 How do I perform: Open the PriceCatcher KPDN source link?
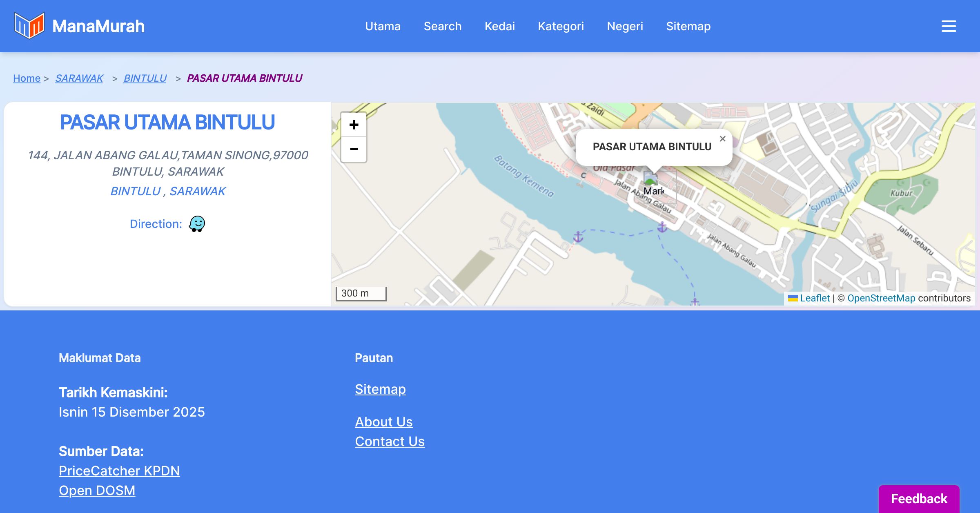[x=119, y=471]
